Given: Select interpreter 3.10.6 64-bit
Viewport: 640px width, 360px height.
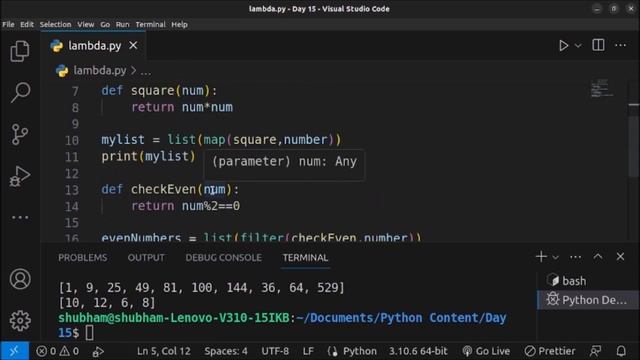Looking at the screenshot, I should point(418,351).
